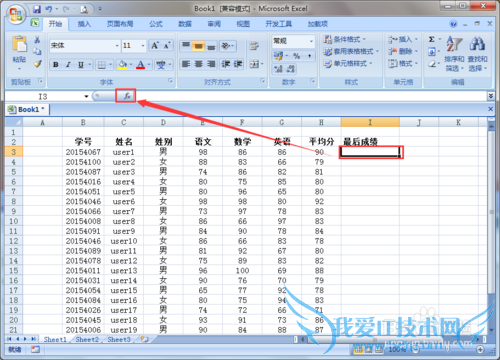Align text to the right
This screenshot has height=360, width=500.
pyautogui.click(x=211, y=64)
